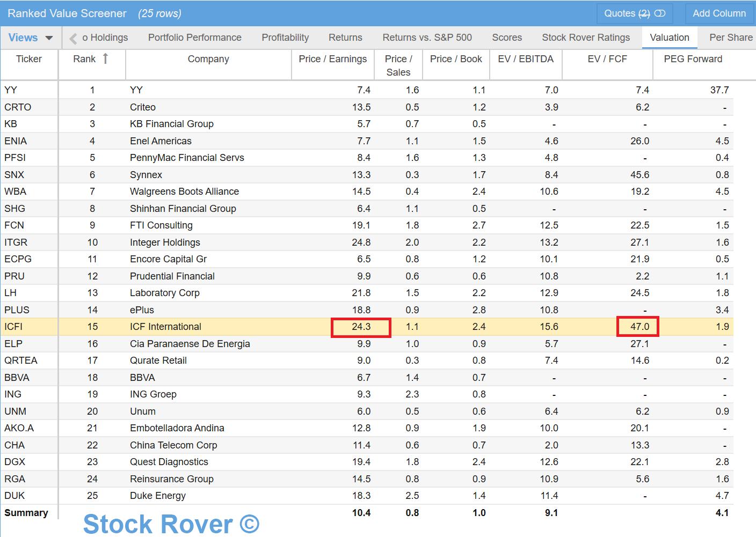Click the ITGR ticker
This screenshot has height=537, width=756.
(x=16, y=242)
